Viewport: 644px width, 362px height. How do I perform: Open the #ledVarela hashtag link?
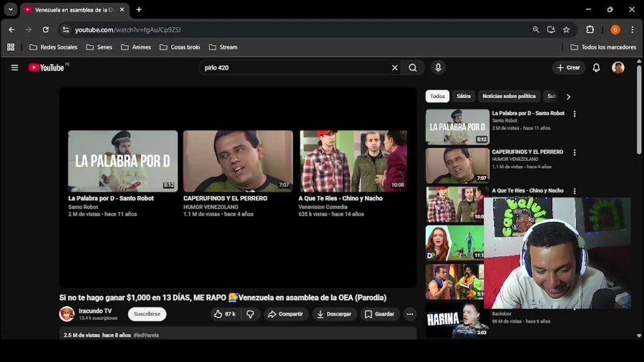click(146, 335)
